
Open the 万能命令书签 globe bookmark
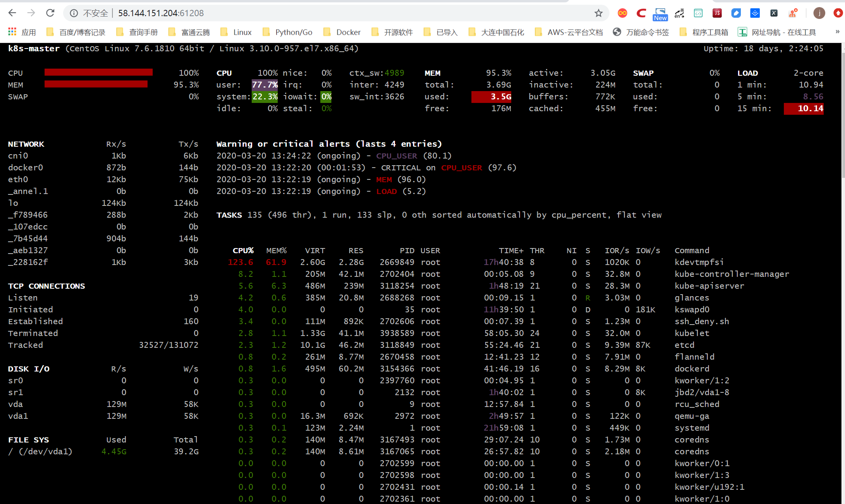[641, 32]
